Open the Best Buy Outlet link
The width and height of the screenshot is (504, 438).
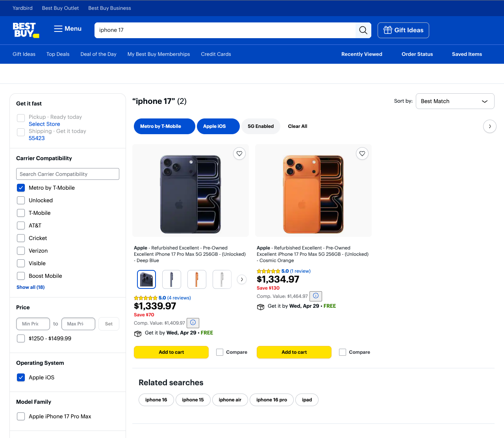tap(60, 8)
